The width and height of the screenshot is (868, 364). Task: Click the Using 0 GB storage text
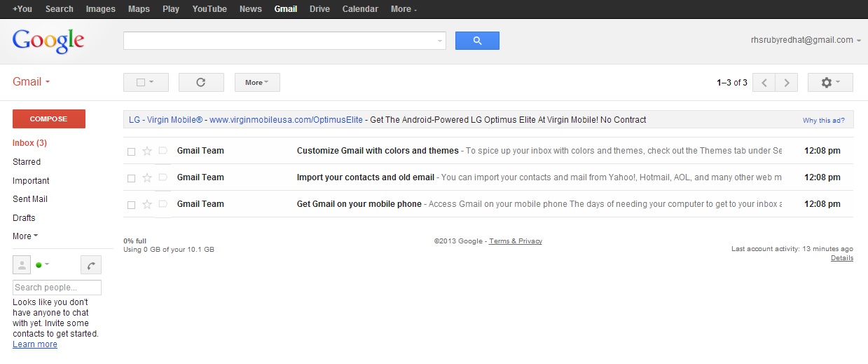pos(169,250)
